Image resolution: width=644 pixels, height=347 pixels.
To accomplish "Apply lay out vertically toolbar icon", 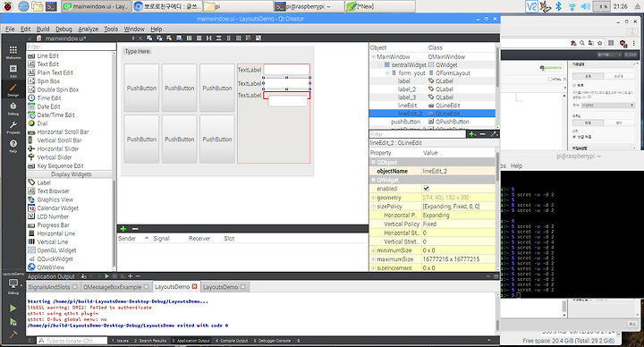I will [199, 38].
